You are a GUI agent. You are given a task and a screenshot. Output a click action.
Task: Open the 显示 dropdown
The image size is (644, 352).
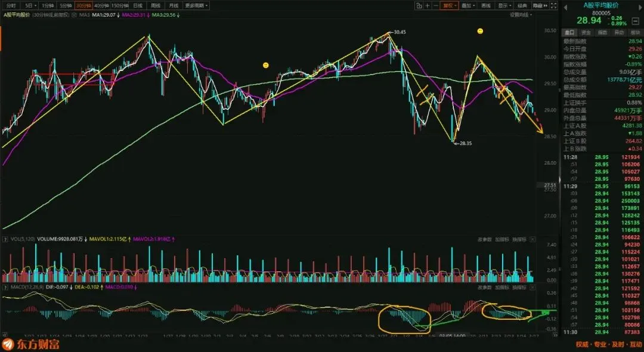(504, 6)
